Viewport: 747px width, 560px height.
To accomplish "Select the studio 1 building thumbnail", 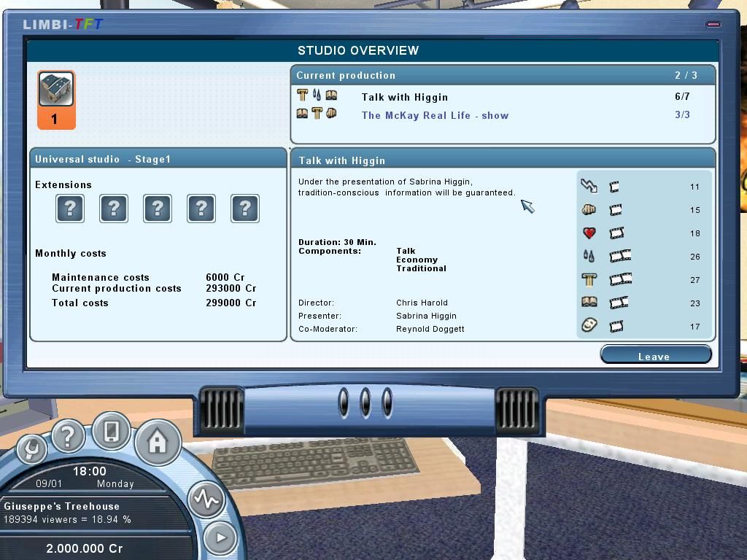I will tap(56, 100).
